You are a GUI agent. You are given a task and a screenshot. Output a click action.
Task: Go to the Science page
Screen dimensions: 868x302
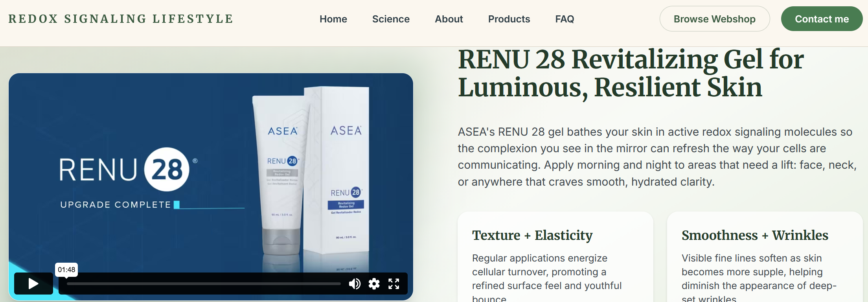coord(391,19)
